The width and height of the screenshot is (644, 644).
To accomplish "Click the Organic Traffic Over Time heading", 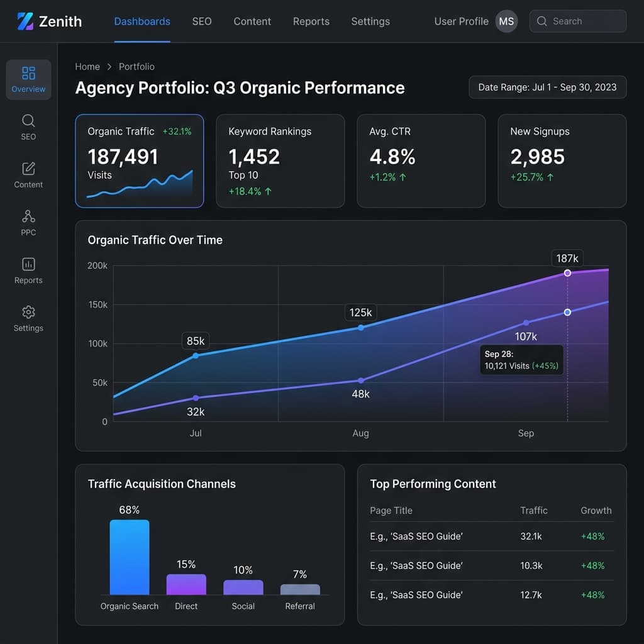I will [155, 240].
